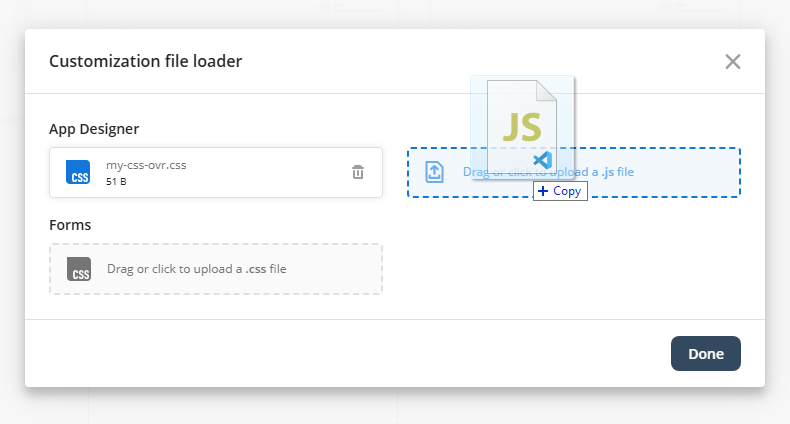
Task: Click the Forms "Drag or click to upload a .css file" text
Action: coord(196,269)
